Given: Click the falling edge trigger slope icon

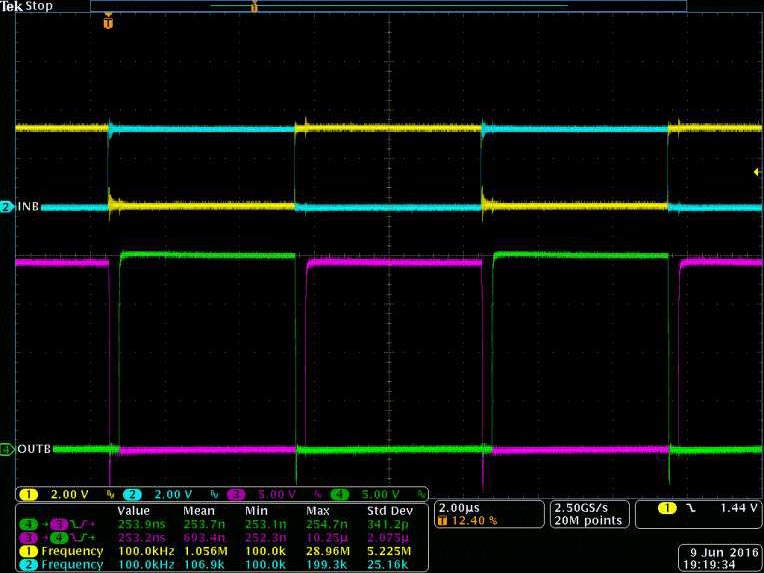Looking at the screenshot, I should tap(691, 508).
